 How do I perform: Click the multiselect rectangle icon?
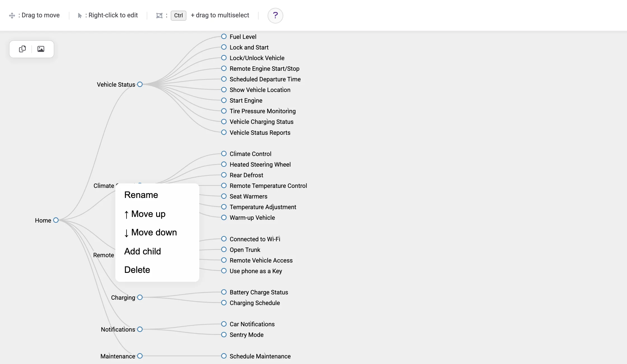(159, 15)
